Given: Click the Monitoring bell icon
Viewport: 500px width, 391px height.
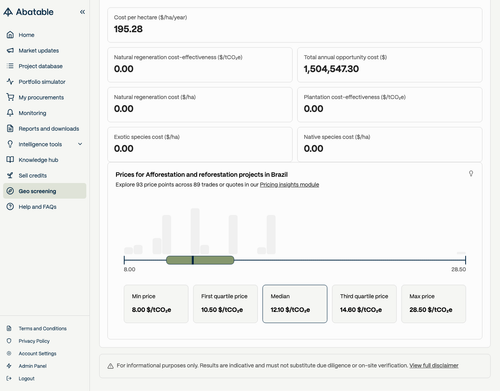Looking at the screenshot, I should (10, 113).
